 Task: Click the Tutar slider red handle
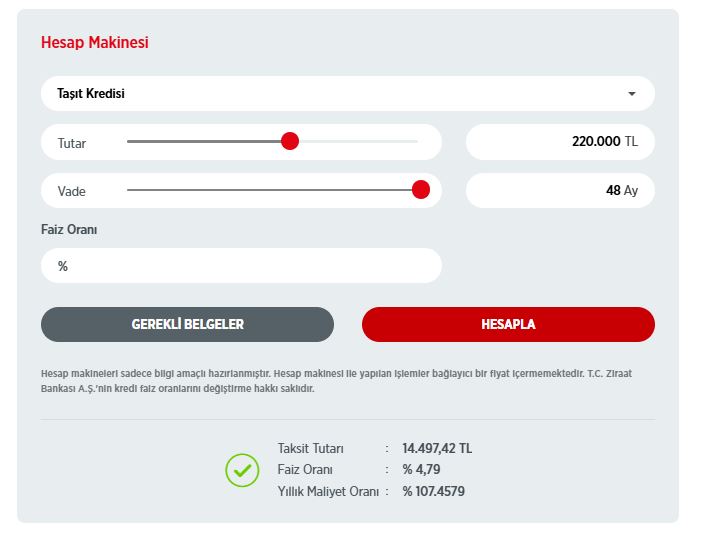point(290,142)
